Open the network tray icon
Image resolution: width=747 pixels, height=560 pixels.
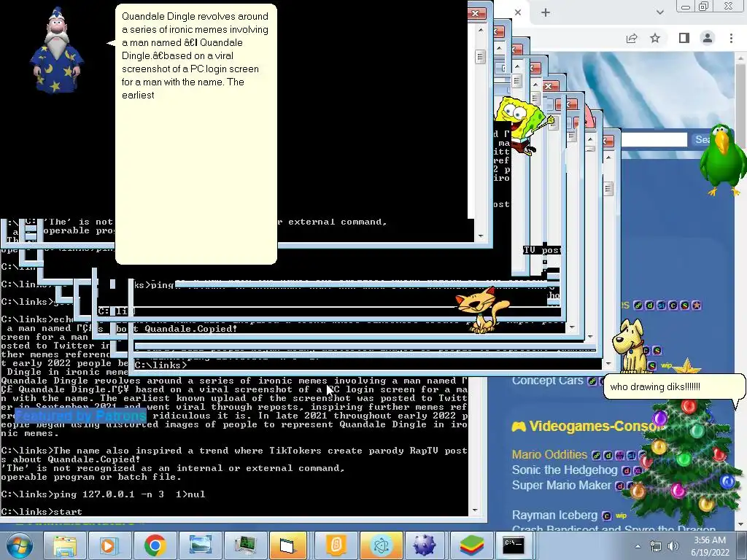click(656, 546)
